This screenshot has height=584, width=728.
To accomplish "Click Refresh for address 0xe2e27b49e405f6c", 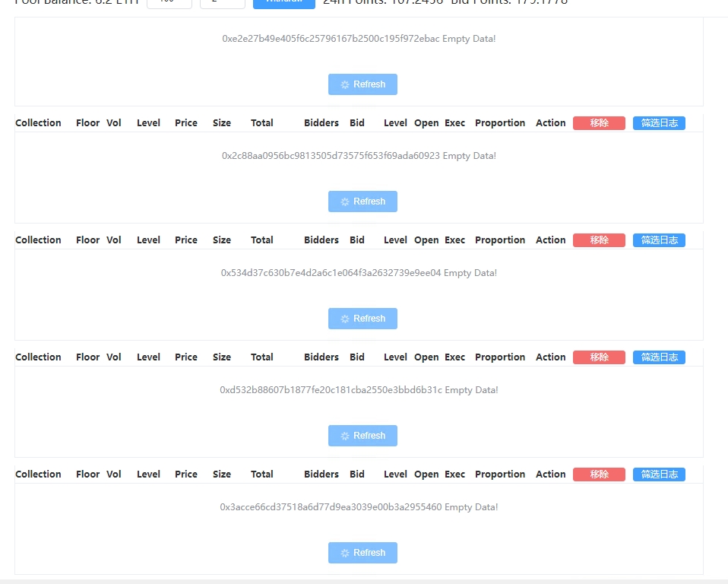I will 362,84.
